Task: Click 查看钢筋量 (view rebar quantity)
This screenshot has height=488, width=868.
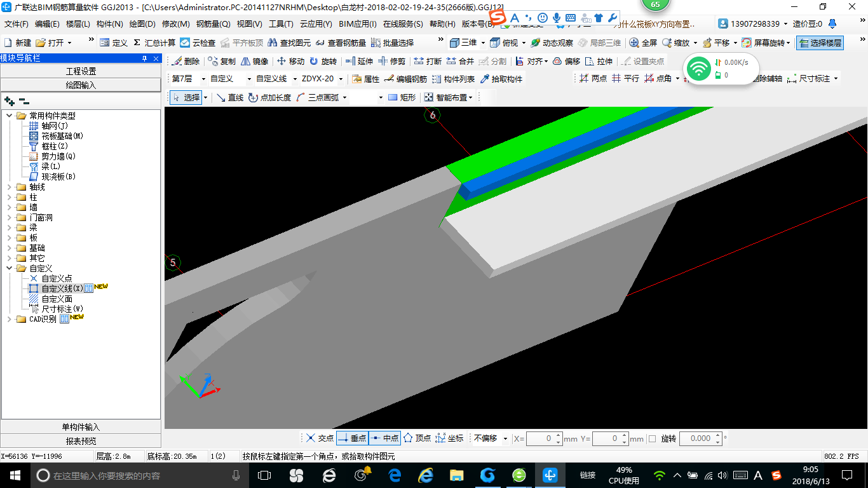Action: coord(341,43)
